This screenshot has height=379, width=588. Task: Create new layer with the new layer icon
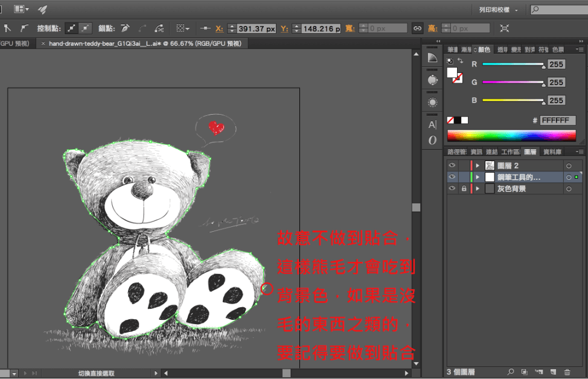point(552,372)
